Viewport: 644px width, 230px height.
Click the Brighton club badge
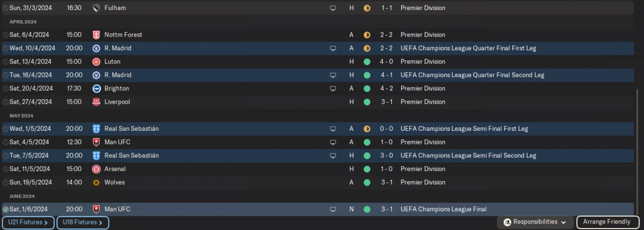(x=96, y=89)
